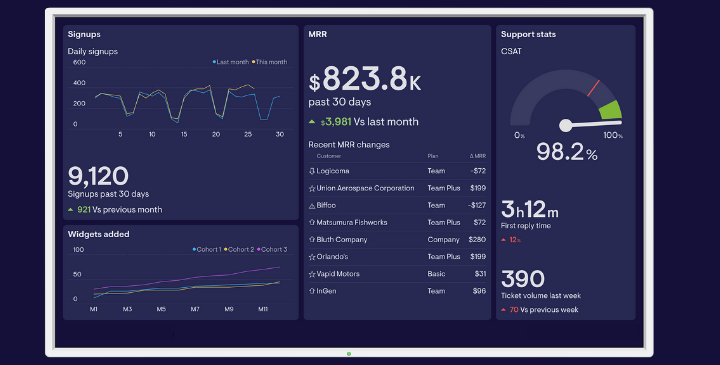Image resolution: width=720 pixels, height=365 pixels.
Task: Select the Signups panel title
Action: click(84, 34)
